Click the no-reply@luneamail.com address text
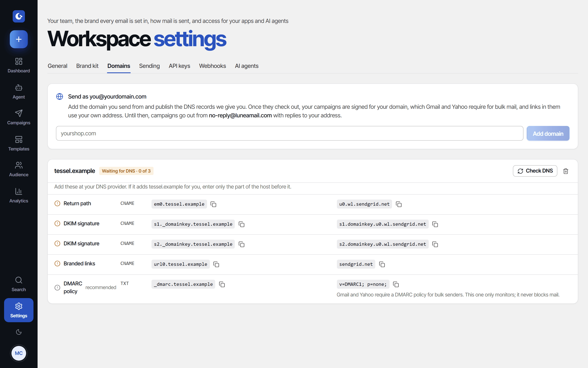 240,115
